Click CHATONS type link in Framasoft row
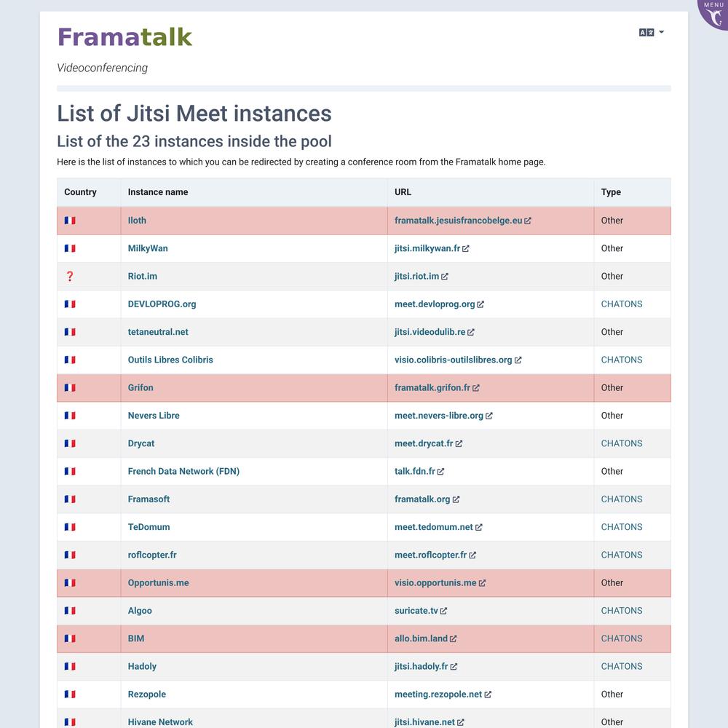The height and width of the screenshot is (728, 728). tap(622, 499)
